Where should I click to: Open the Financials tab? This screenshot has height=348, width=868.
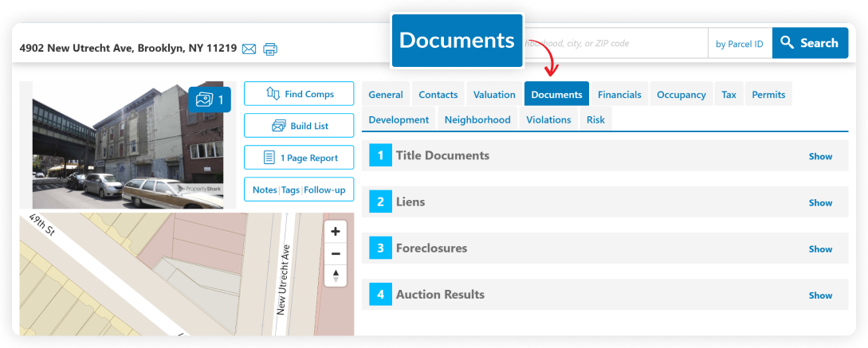click(619, 94)
